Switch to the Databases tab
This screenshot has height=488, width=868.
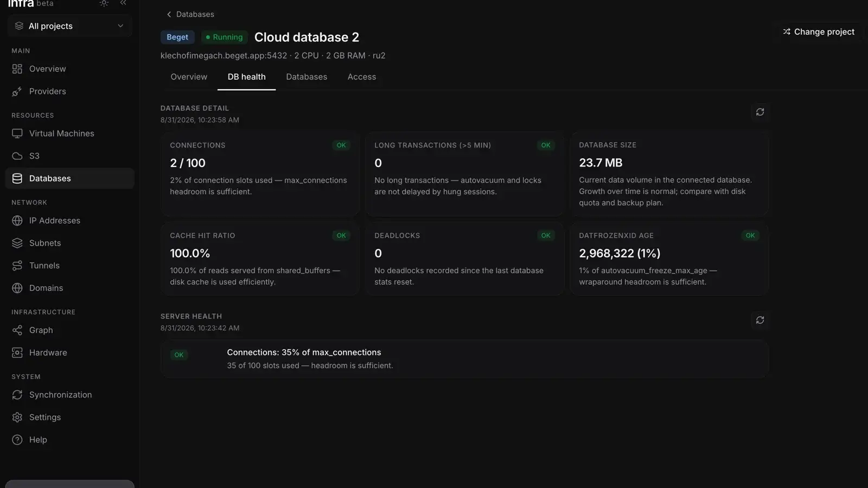coord(307,77)
